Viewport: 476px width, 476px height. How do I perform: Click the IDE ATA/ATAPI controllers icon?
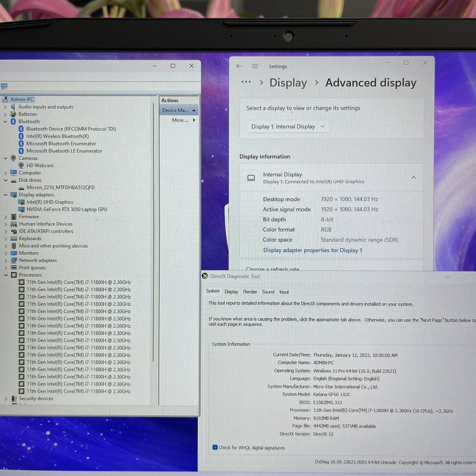[x=14, y=231]
